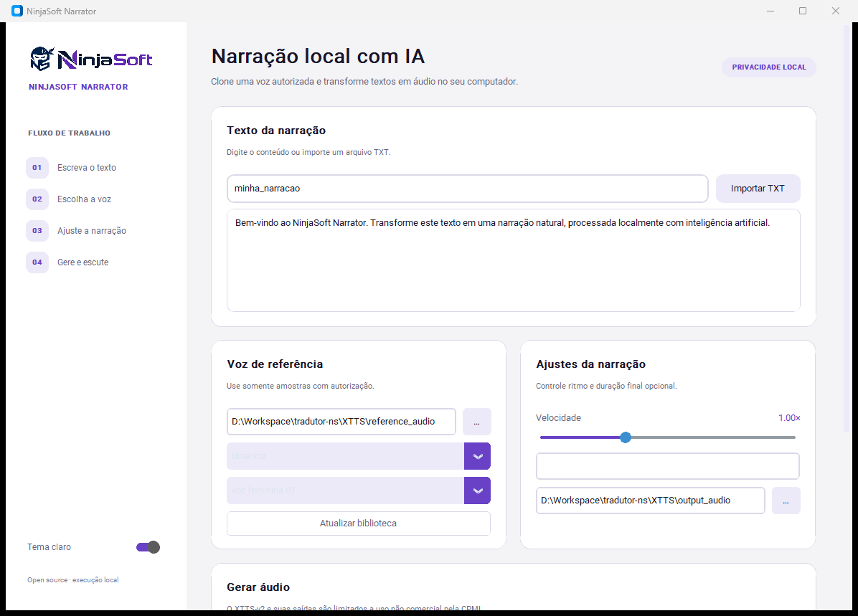
Task: Select step 03 badge Ajuste a narração
Action: click(x=37, y=231)
